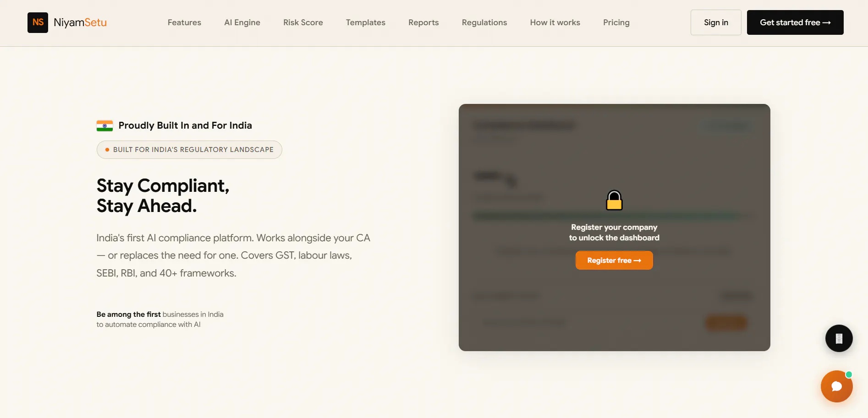Click the paragraph starting 'India's first AI compliance platform'
Viewport: 868px width, 418px height.
click(233, 255)
